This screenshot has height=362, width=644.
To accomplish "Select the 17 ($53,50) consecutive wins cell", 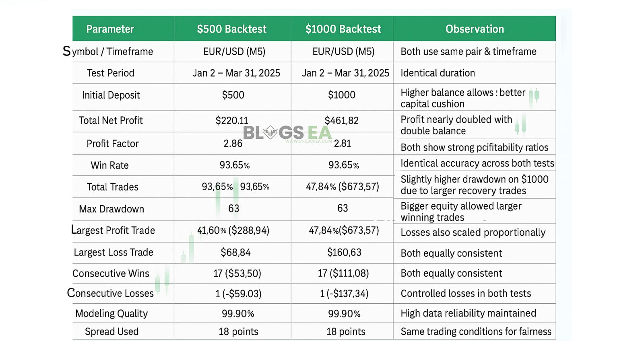I will pos(237,274).
